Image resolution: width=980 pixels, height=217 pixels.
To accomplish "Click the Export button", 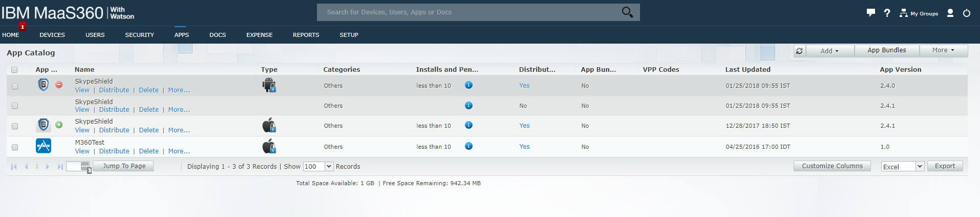I will click(x=945, y=166).
